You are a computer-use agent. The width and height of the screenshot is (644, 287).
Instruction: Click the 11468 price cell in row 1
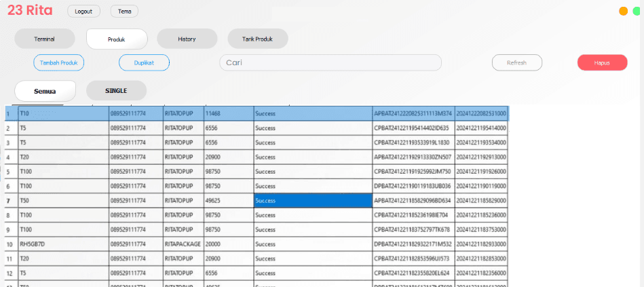coord(228,113)
